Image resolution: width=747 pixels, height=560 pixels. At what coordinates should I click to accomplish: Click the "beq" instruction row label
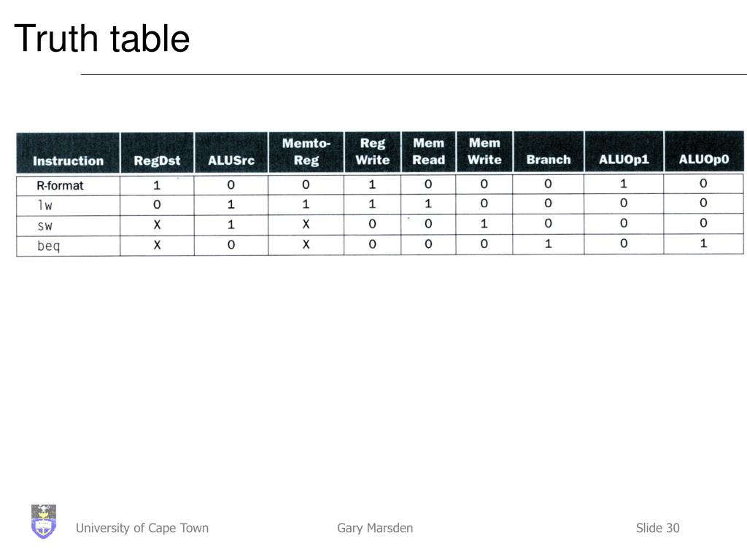click(x=48, y=246)
